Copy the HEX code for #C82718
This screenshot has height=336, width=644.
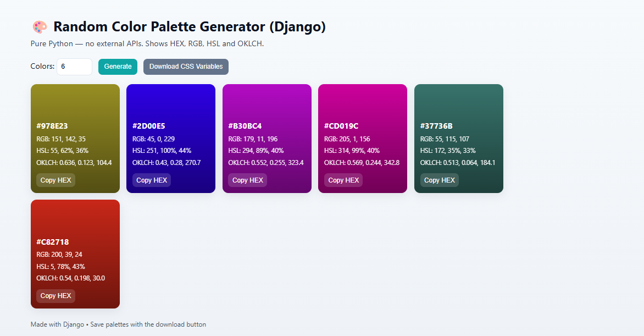(x=55, y=296)
